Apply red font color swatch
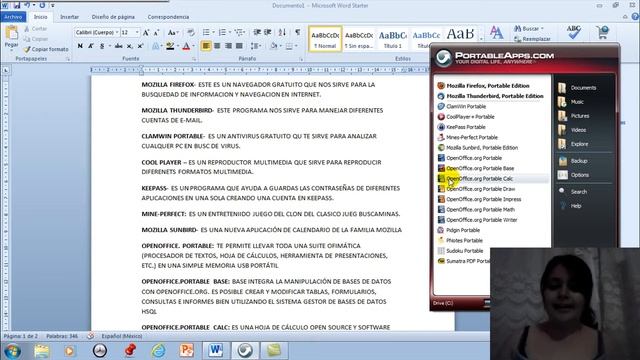The height and width of the screenshot is (360, 640). click(x=186, y=46)
